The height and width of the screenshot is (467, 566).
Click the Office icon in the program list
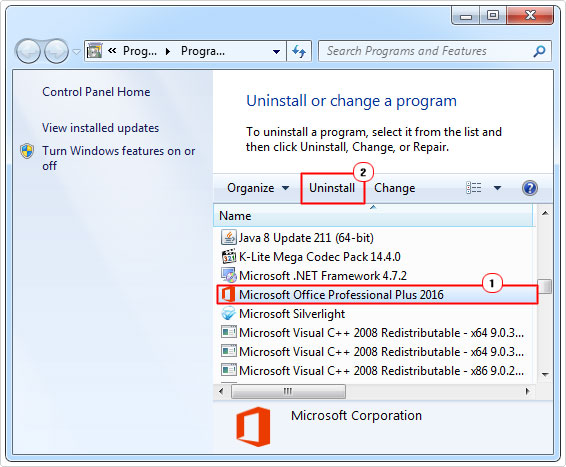[228, 294]
